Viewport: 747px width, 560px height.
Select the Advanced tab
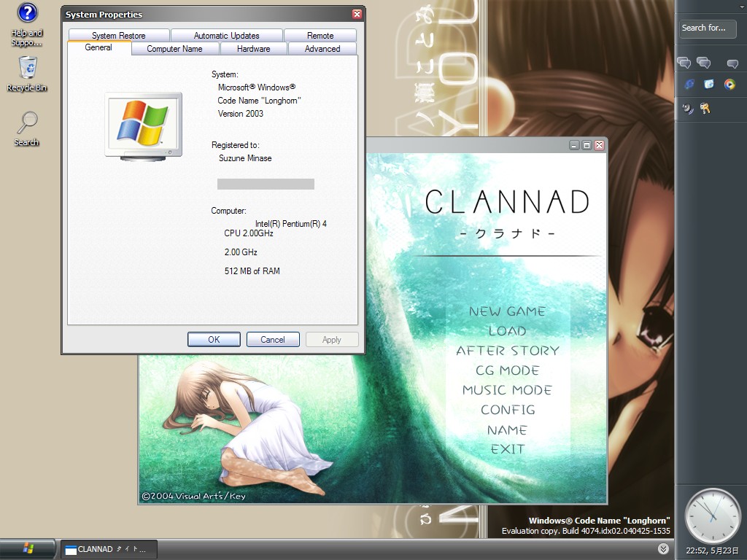322,48
